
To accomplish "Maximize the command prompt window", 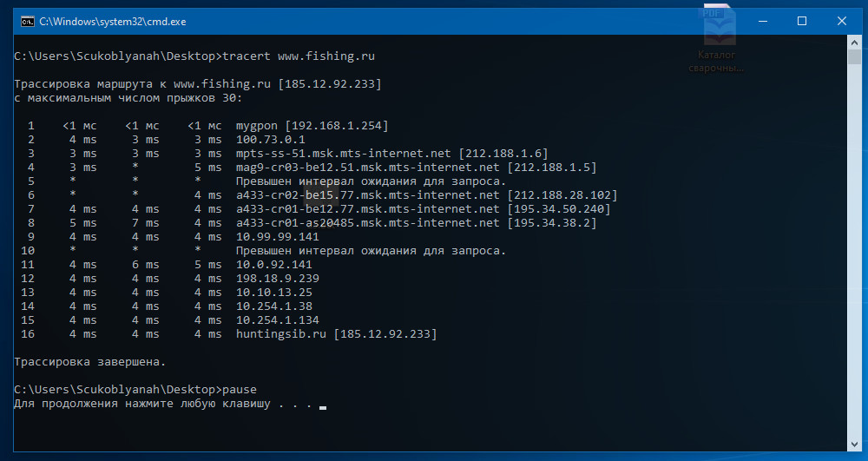I will [x=802, y=21].
